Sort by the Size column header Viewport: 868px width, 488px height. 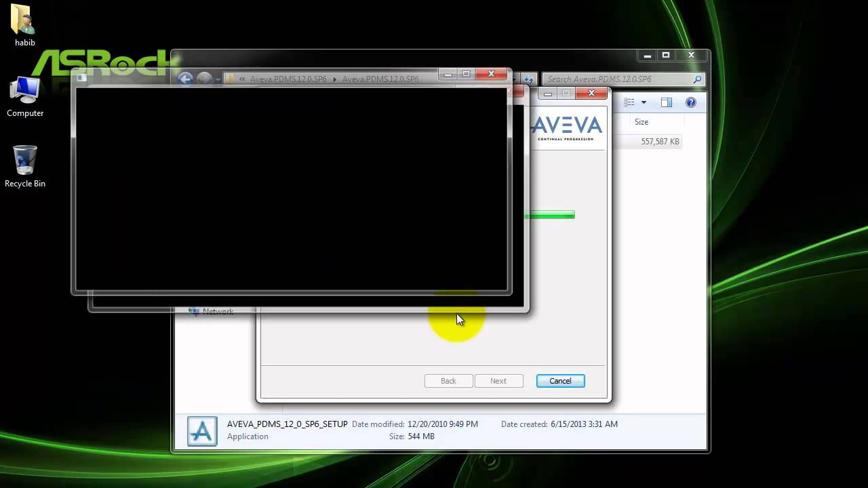point(641,122)
